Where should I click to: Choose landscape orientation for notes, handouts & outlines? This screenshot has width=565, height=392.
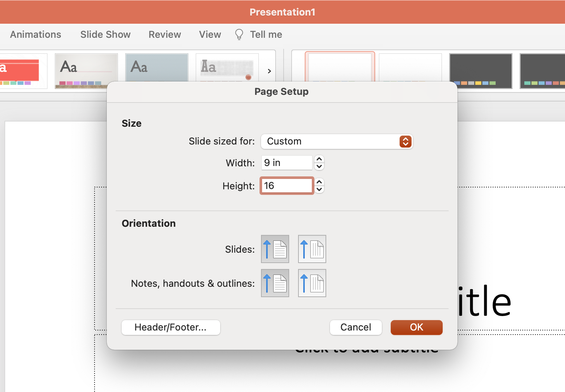(312, 283)
